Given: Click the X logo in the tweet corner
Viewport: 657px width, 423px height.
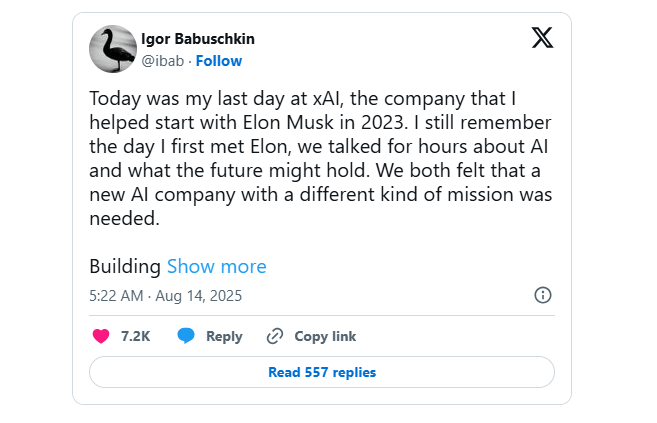Looking at the screenshot, I should 541,39.
